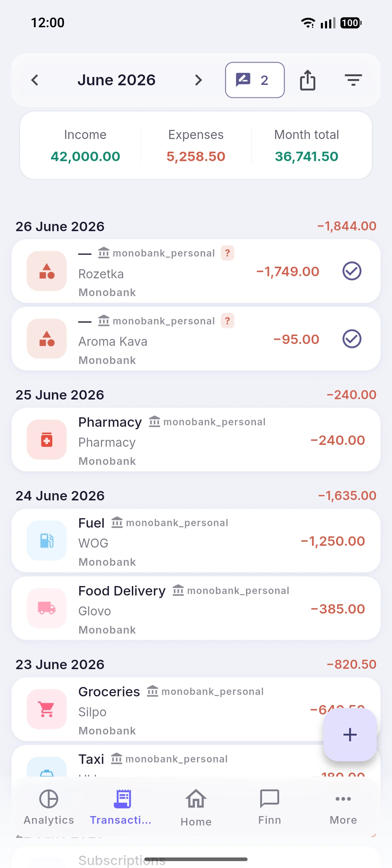Go to previous month arrow

(35, 80)
